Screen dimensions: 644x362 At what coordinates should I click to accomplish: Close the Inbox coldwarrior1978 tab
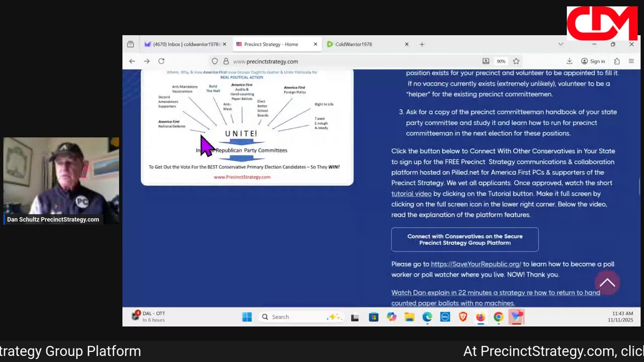(x=224, y=44)
